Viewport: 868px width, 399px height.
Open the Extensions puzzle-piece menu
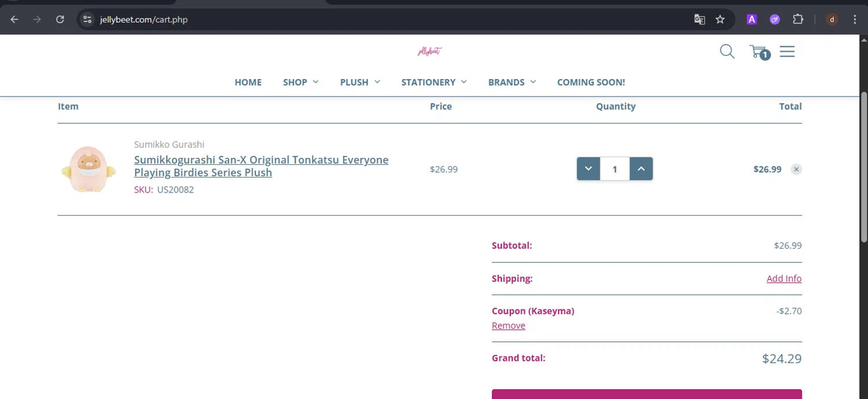tap(798, 20)
